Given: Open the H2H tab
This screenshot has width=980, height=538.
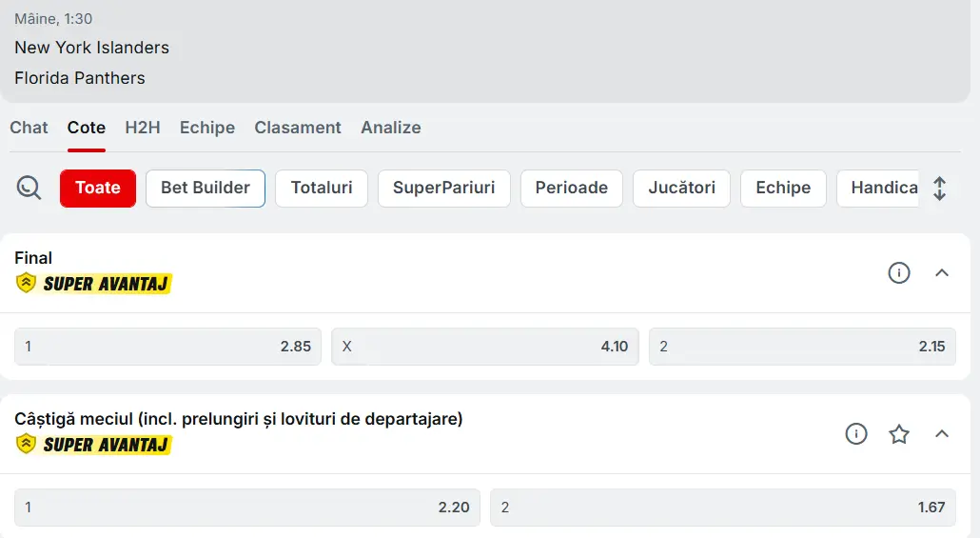Looking at the screenshot, I should click(x=143, y=128).
